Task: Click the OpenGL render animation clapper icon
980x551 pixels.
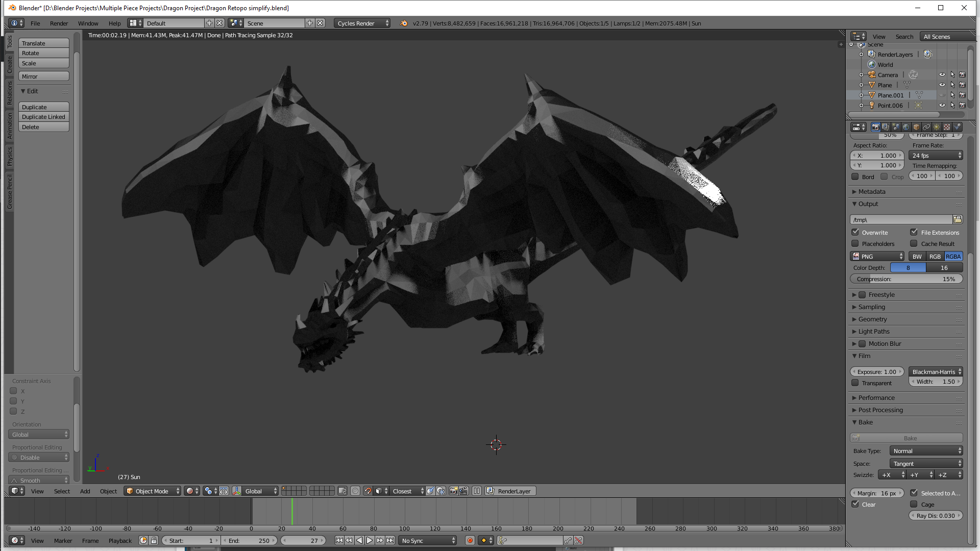Action: [463, 491]
